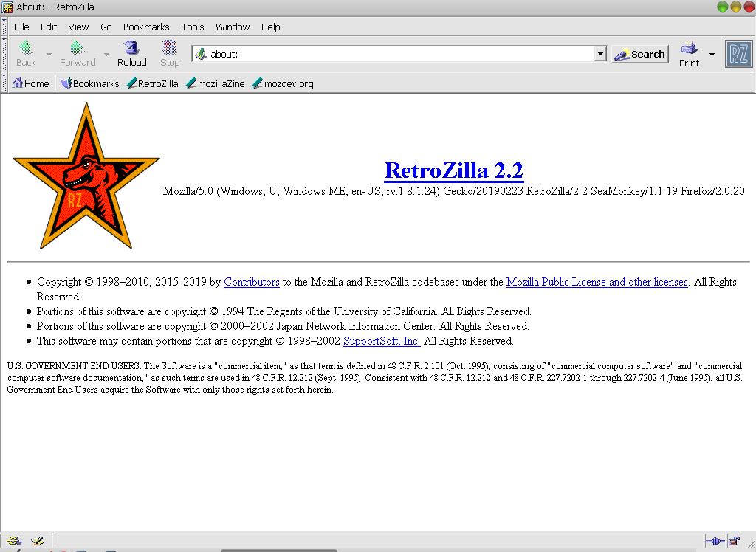Open the address bar history dropdown
The image size is (756, 552).
(x=599, y=53)
